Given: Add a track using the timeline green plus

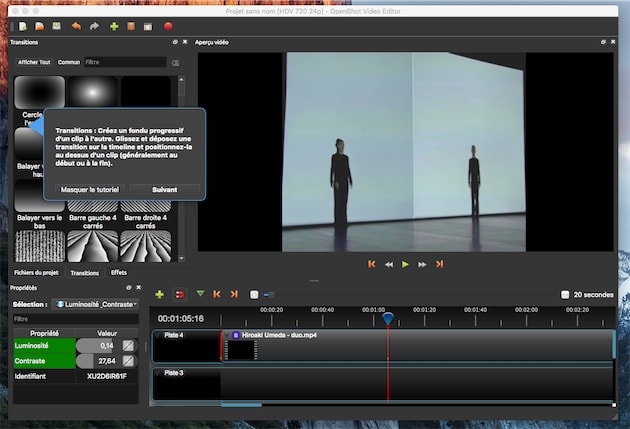Looking at the screenshot, I should tap(160, 294).
